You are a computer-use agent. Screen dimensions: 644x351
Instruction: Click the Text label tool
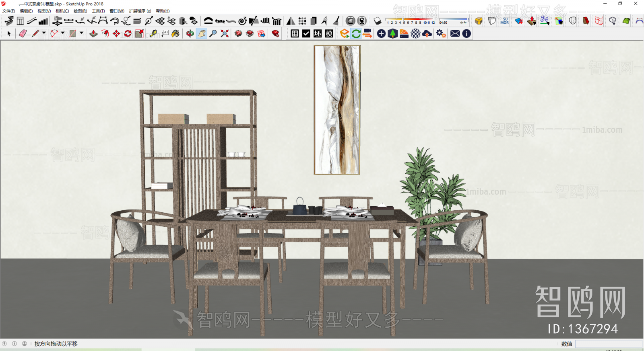(x=165, y=34)
